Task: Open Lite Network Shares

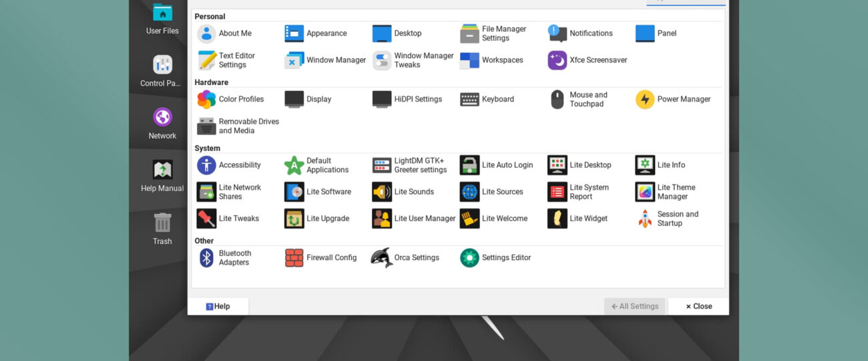Action: coord(229,192)
